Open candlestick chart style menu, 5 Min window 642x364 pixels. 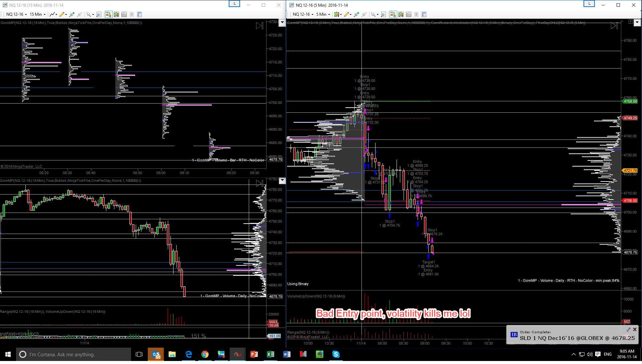(338, 14)
